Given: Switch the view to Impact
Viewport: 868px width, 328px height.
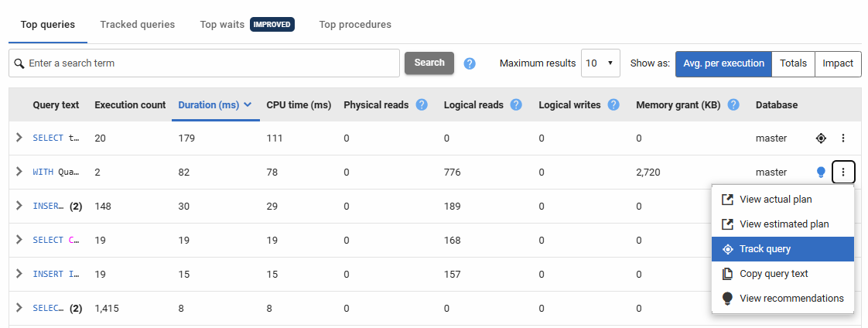Looking at the screenshot, I should pyautogui.click(x=838, y=63).
